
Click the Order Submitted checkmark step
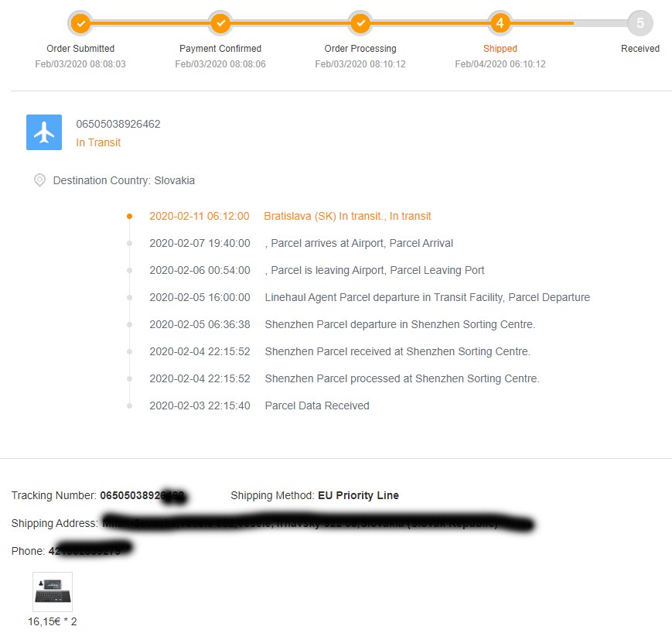pyautogui.click(x=80, y=23)
